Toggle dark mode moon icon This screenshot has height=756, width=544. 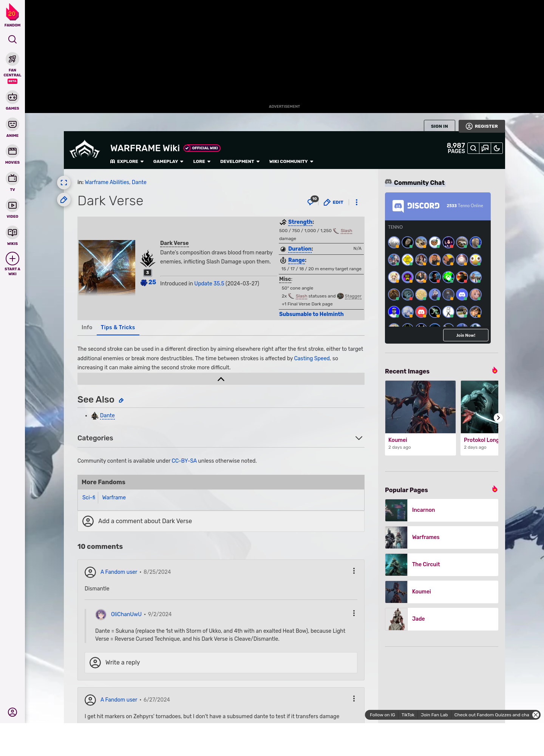[497, 148]
